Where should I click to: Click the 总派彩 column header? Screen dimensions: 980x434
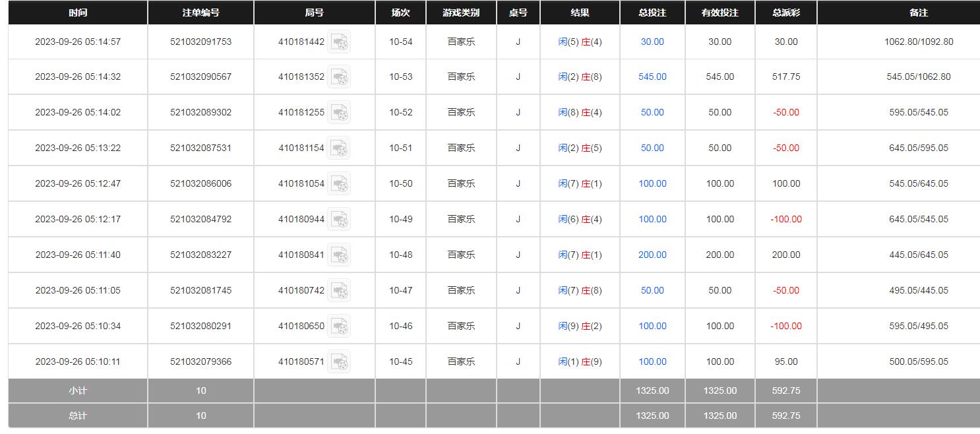786,13
